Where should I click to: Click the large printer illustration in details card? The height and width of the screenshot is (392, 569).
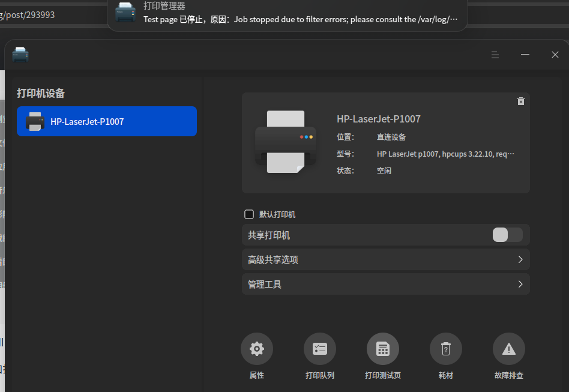[x=286, y=142]
